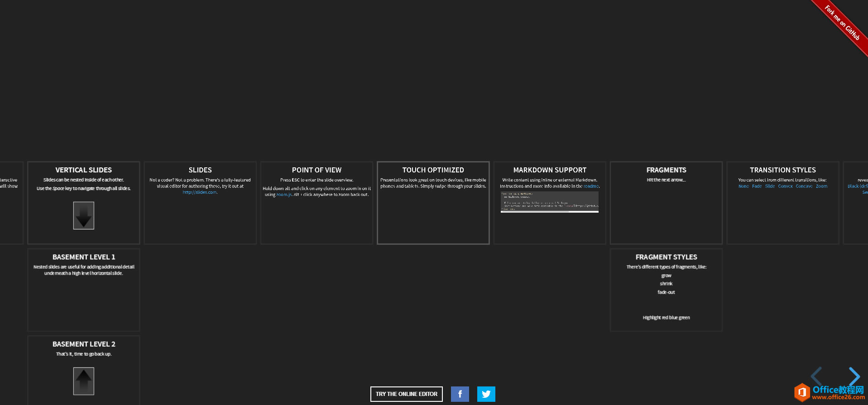The width and height of the screenshot is (868, 405).
Task: Pick the Concave transition style link
Action: (804, 186)
